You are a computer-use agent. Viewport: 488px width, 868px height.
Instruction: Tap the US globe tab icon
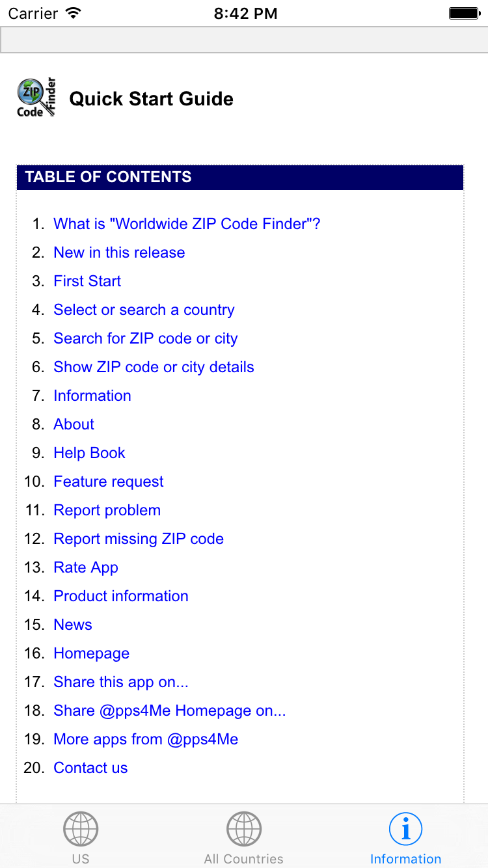tap(81, 829)
